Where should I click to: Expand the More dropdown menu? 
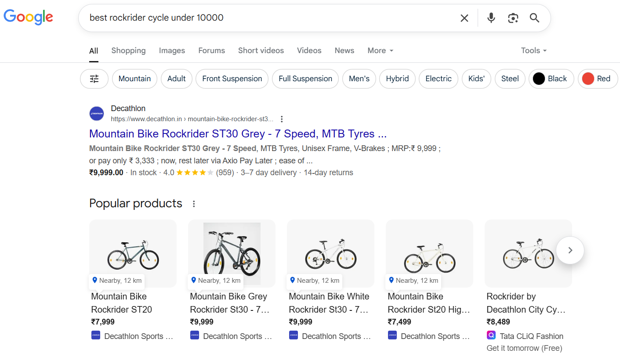click(380, 50)
